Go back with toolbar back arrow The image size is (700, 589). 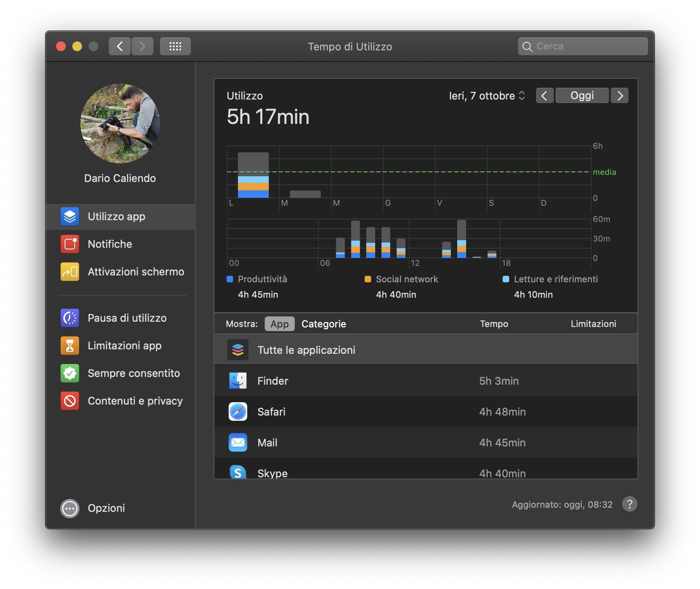pos(120,46)
